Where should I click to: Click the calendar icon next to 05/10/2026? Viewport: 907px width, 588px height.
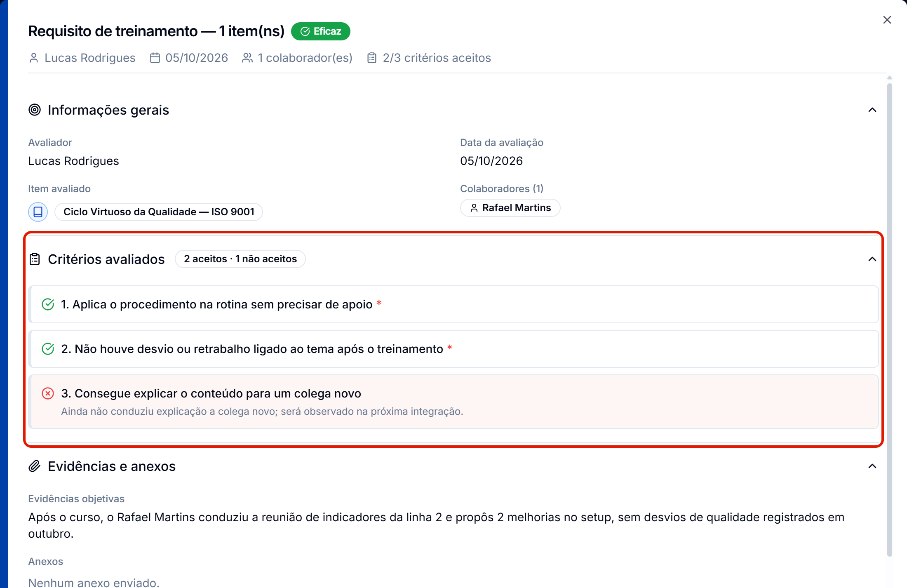155,58
